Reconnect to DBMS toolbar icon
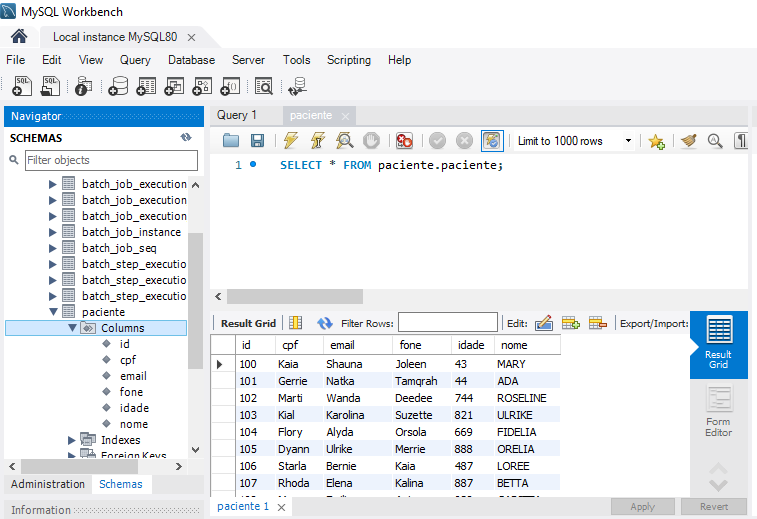The height and width of the screenshot is (519, 757). coord(297,86)
